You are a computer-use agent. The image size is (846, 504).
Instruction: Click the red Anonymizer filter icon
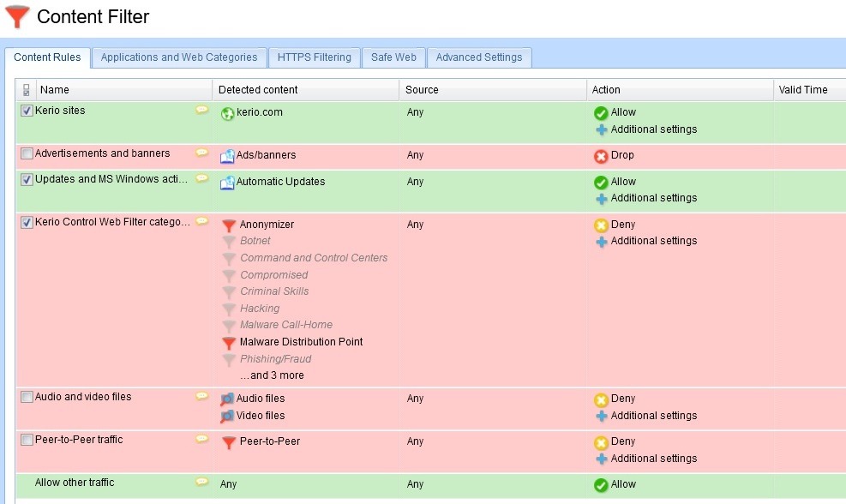click(229, 225)
